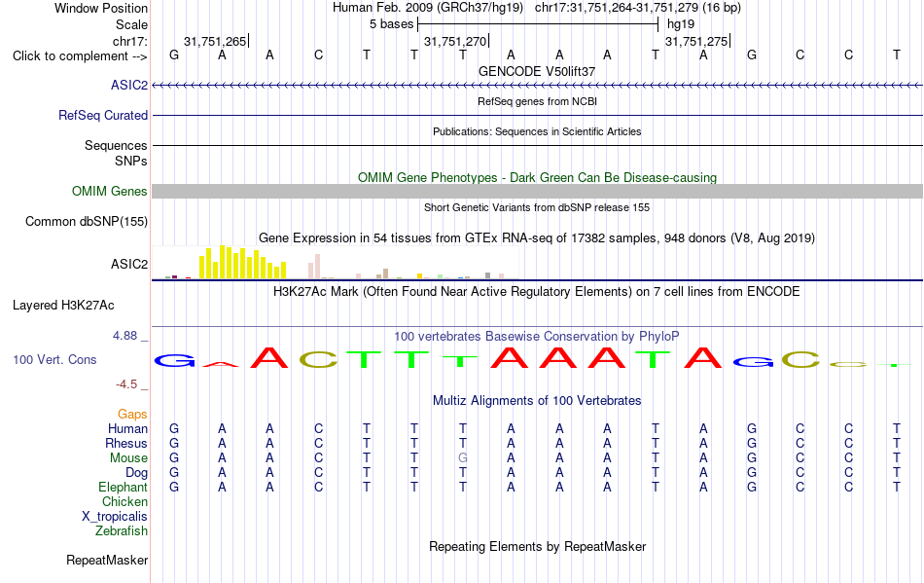The width and height of the screenshot is (924, 583).
Task: Click the 31,751,275 coordinate label
Action: point(696,42)
